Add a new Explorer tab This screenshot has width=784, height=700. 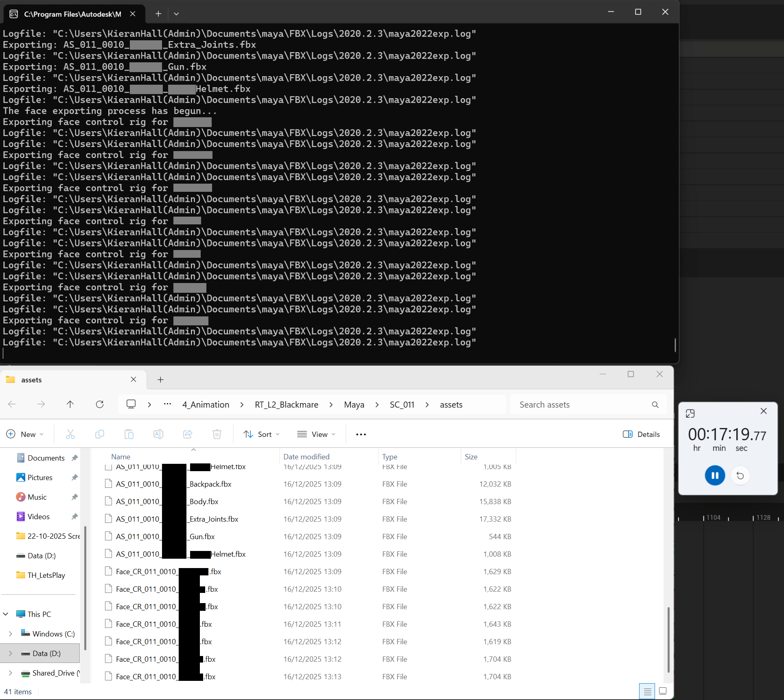coord(160,380)
